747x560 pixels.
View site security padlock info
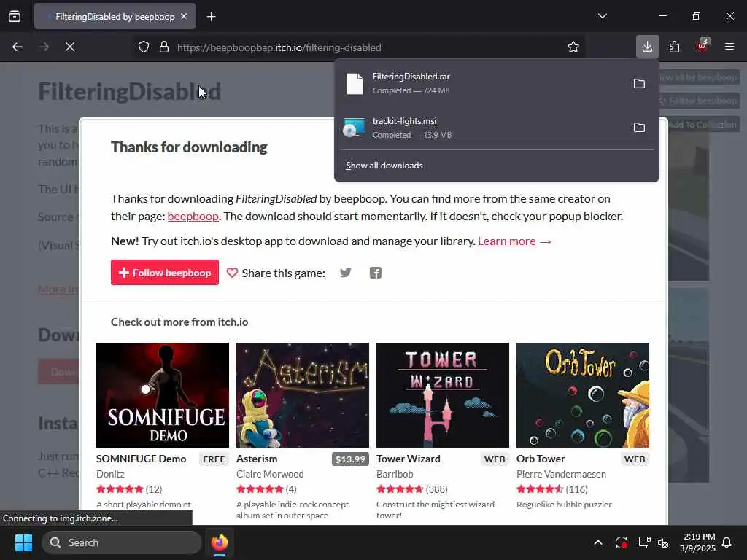coord(164,47)
